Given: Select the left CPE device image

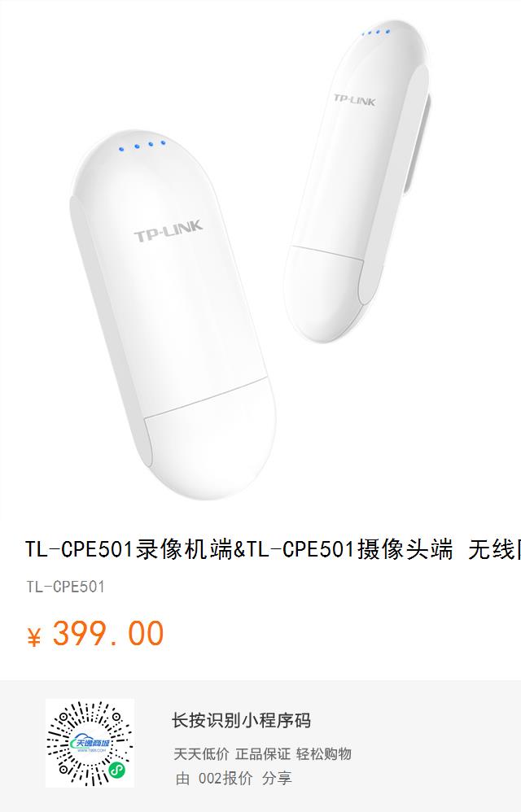Looking at the screenshot, I should pyautogui.click(x=173, y=314).
